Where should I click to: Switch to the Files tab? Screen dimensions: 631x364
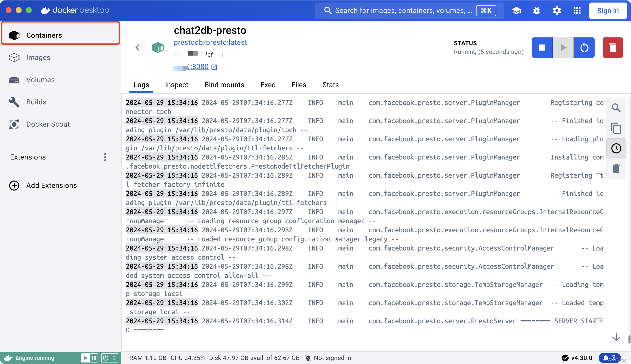tap(299, 85)
